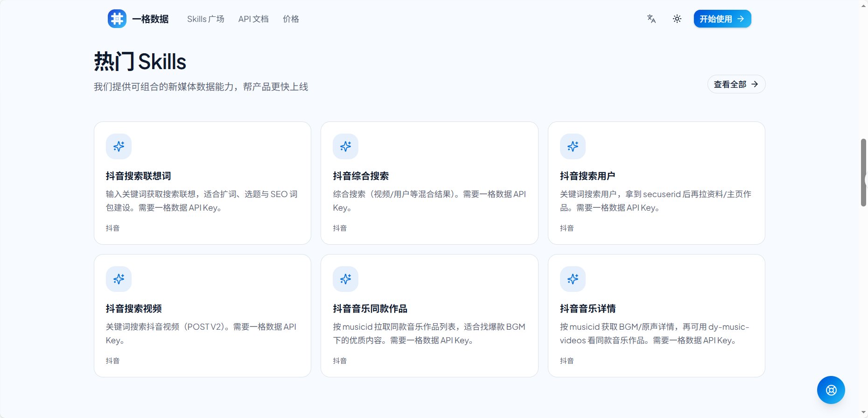Click description starting 按 musicid 获取 BGM/原声详情

click(x=654, y=333)
